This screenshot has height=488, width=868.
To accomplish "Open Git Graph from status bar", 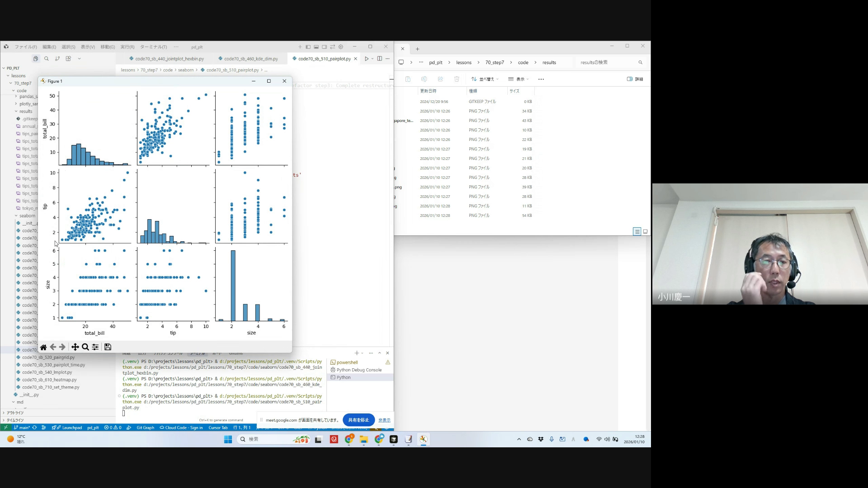I will pyautogui.click(x=145, y=427).
